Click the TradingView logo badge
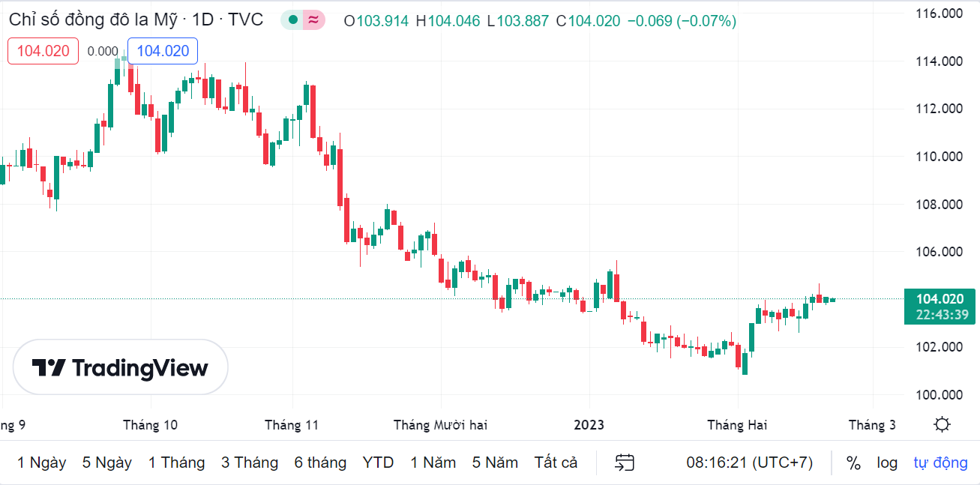 click(x=121, y=367)
